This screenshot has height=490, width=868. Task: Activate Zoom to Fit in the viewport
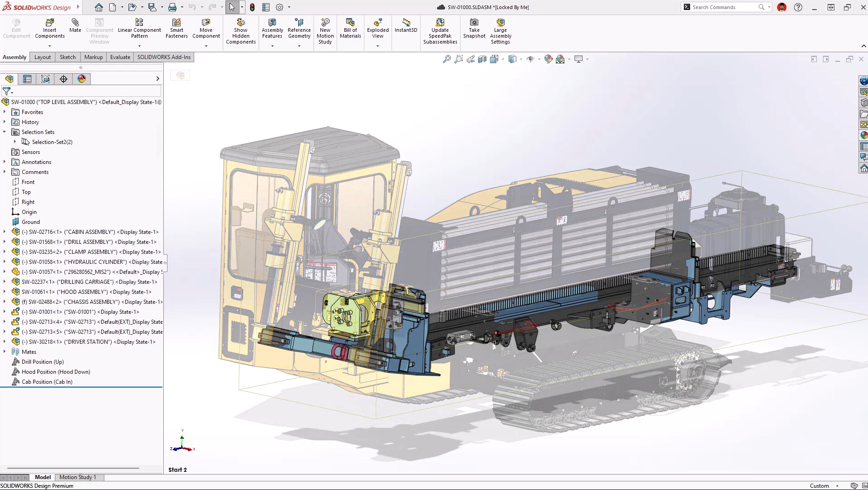(447, 59)
